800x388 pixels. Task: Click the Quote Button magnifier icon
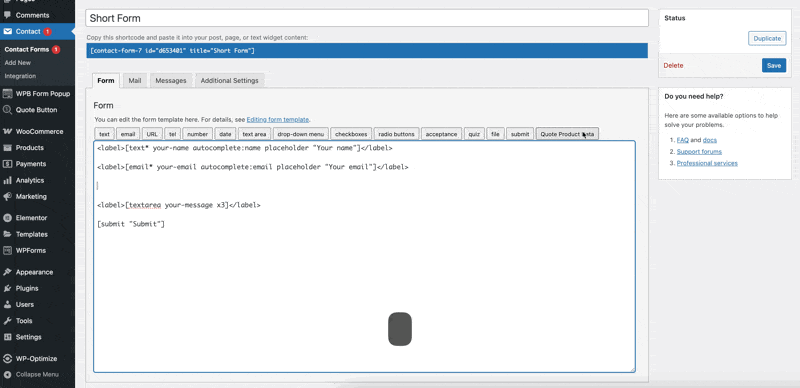coord(7,110)
